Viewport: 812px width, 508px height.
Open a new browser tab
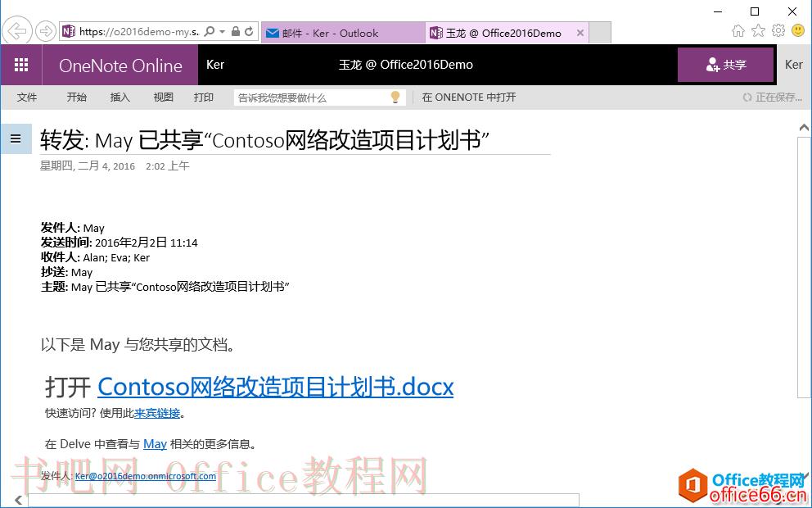pyautogui.click(x=600, y=33)
